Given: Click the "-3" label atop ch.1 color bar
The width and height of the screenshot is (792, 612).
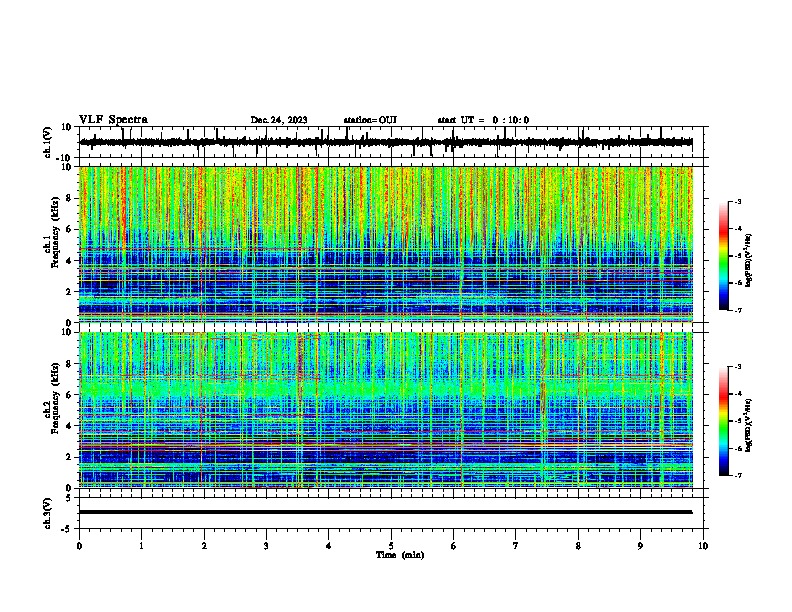Looking at the screenshot, I should 737,202.
